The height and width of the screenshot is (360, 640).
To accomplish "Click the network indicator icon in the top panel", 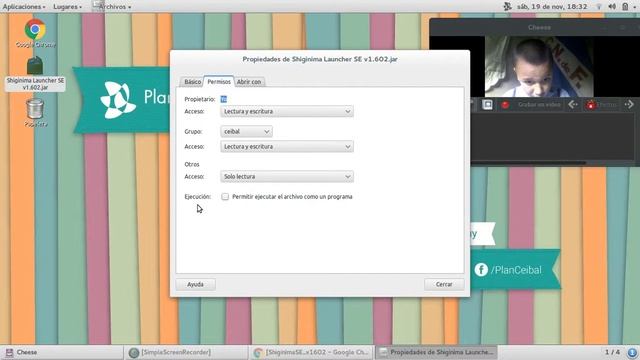I will pos(599,6).
